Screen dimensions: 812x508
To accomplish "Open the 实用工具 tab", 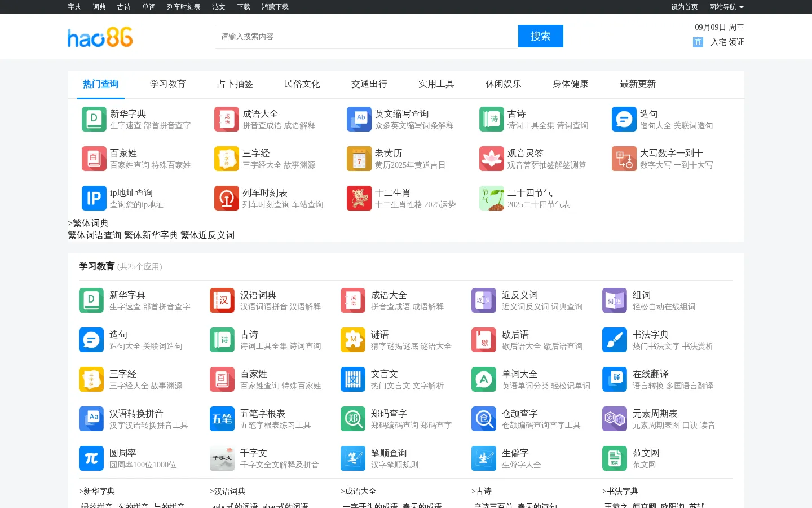I will click(436, 84).
